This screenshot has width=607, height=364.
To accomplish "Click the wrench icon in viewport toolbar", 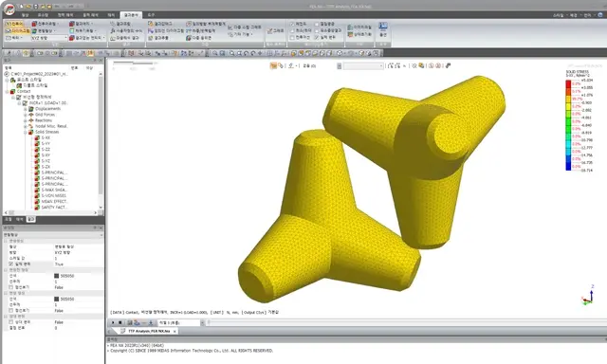I will coord(448,65).
